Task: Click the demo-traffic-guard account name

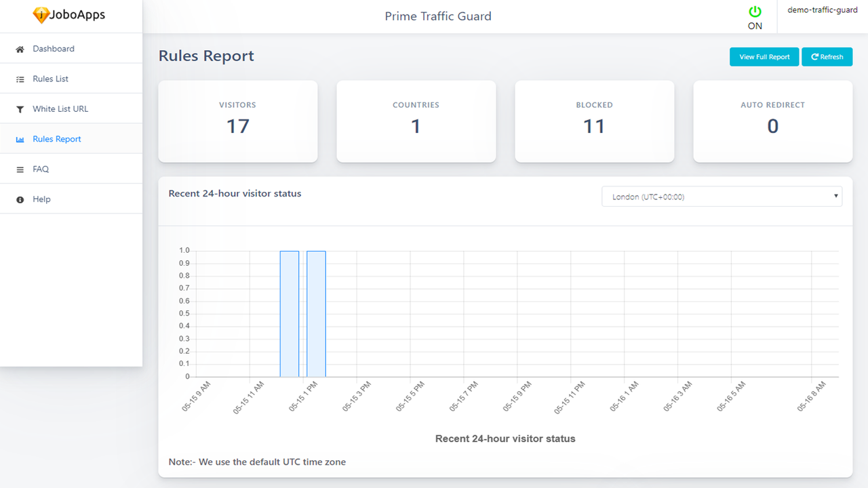Action: coord(823,10)
